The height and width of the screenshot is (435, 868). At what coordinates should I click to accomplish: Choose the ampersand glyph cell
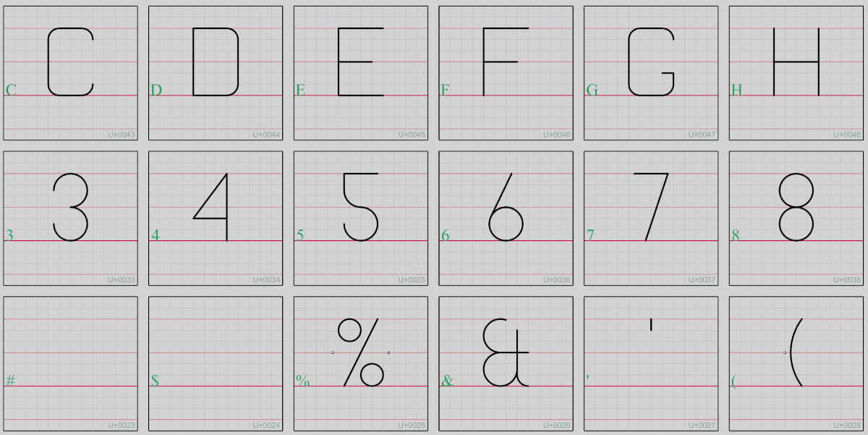coord(506,363)
